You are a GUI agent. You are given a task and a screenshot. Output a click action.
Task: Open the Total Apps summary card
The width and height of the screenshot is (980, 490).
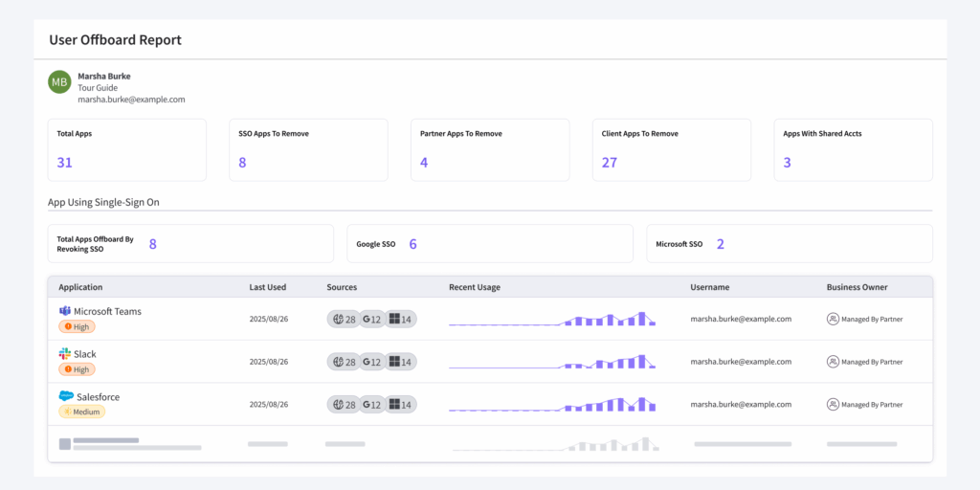(x=127, y=150)
